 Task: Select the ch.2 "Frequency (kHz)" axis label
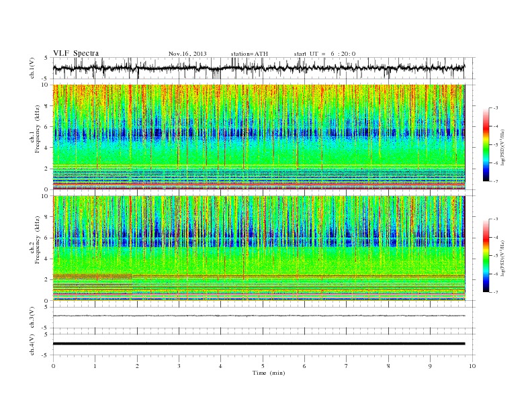coord(38,240)
